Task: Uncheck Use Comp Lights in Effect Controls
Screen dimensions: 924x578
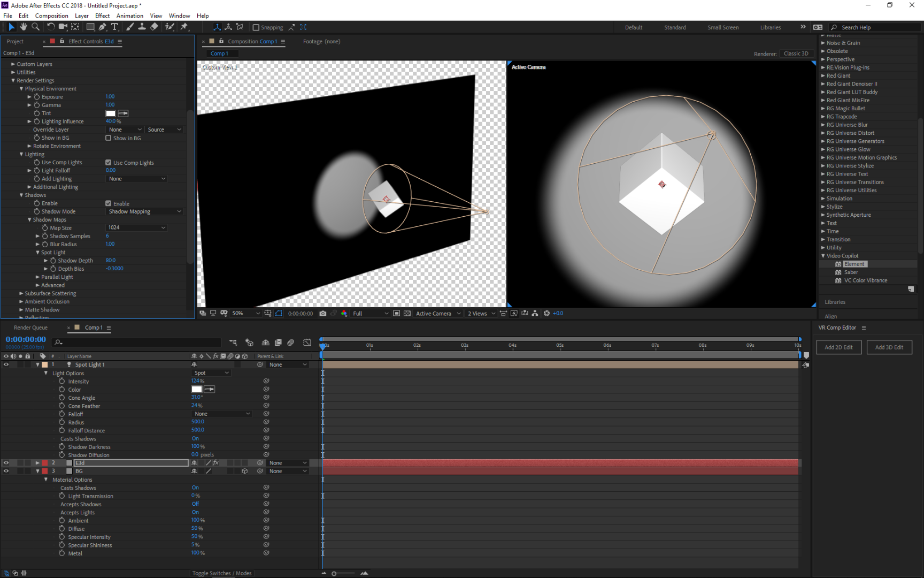Action: coord(109,162)
